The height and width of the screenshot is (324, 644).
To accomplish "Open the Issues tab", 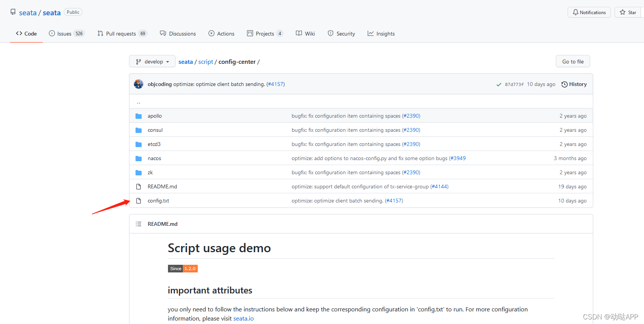I will pos(66,34).
